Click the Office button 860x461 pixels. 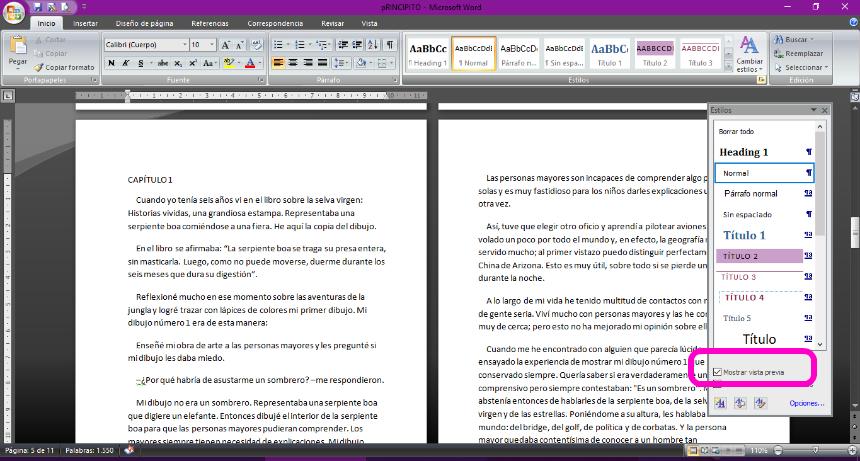click(14, 12)
